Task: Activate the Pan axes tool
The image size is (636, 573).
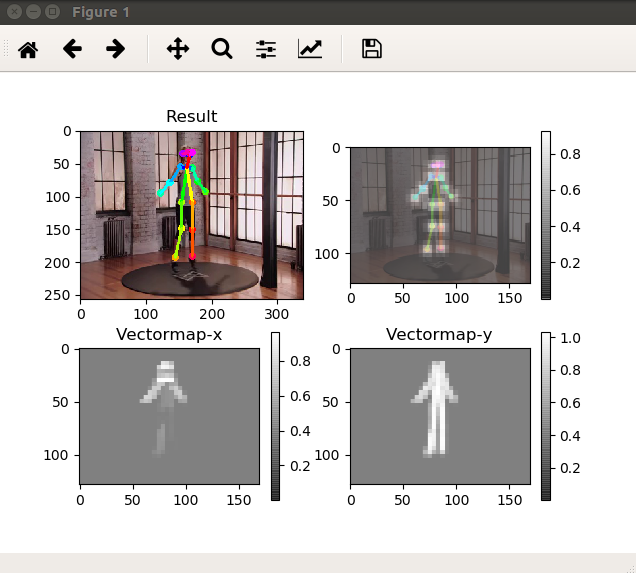Action: pos(178,49)
